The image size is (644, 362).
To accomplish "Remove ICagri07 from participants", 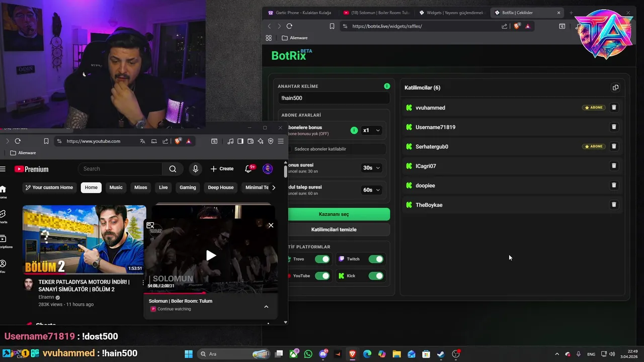I will pyautogui.click(x=613, y=165).
